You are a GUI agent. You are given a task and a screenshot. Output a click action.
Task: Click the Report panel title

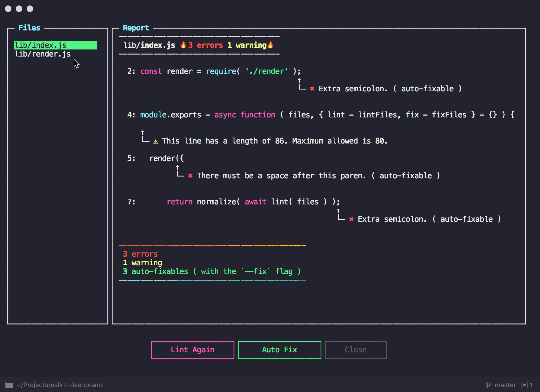pyautogui.click(x=136, y=28)
